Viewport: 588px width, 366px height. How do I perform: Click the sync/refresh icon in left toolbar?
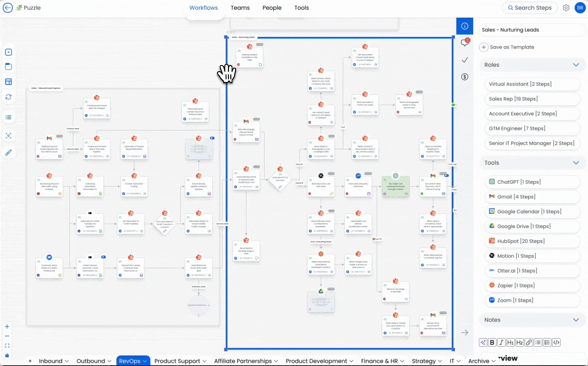pos(8,97)
